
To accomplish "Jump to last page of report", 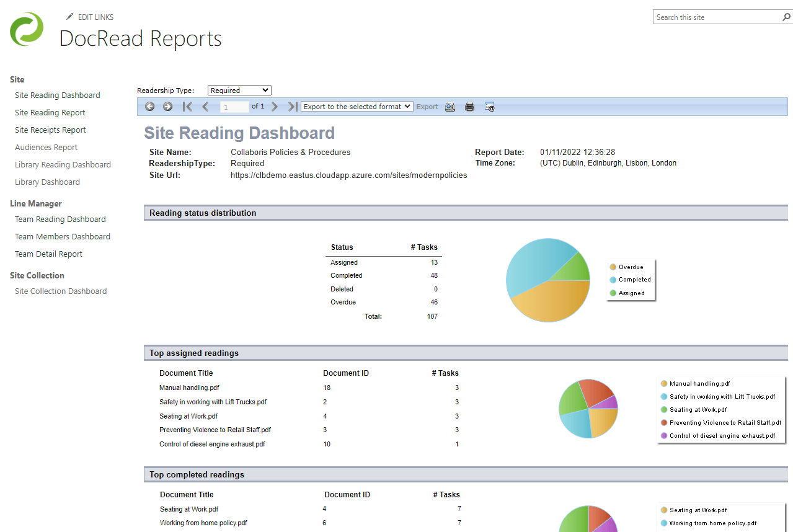I will pos(293,107).
